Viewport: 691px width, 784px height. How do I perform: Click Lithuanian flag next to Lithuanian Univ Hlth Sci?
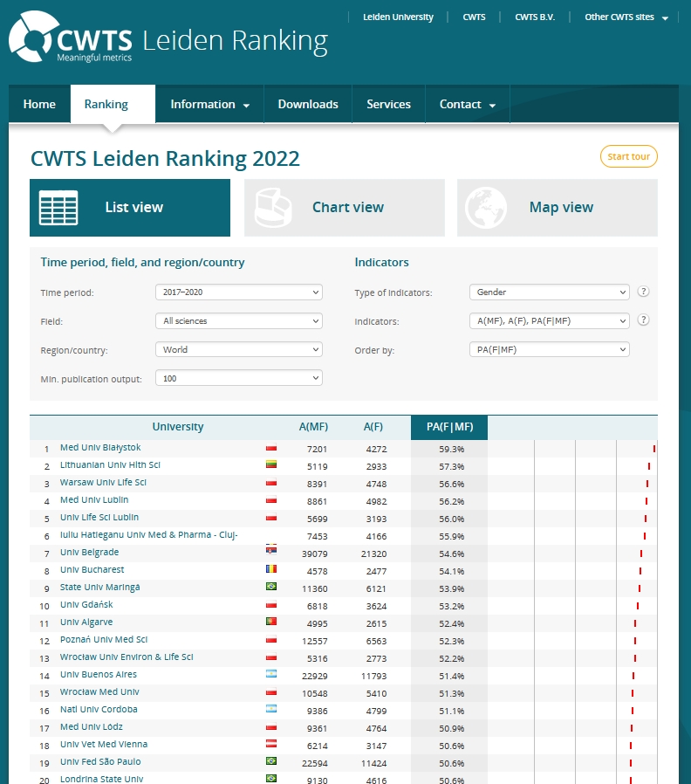(271, 464)
